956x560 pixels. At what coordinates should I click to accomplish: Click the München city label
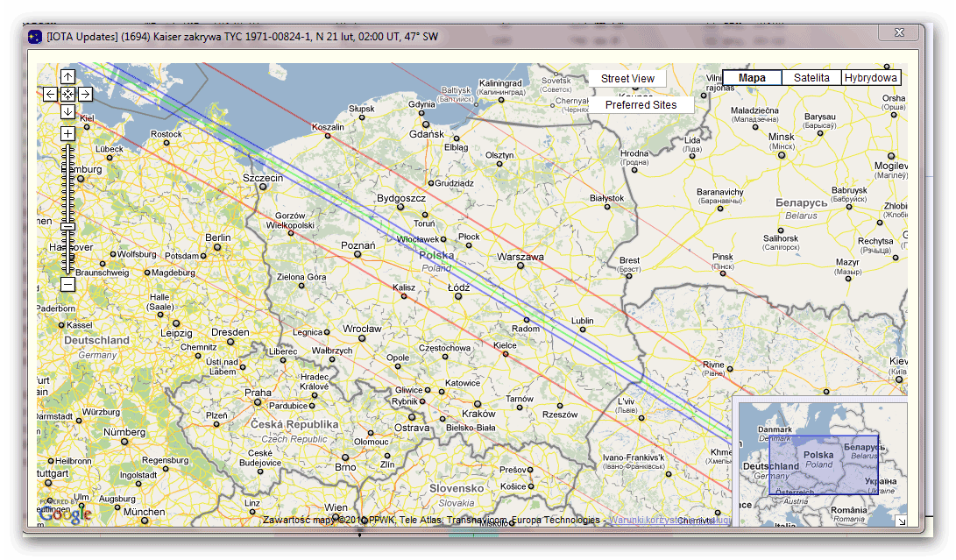pos(144,512)
